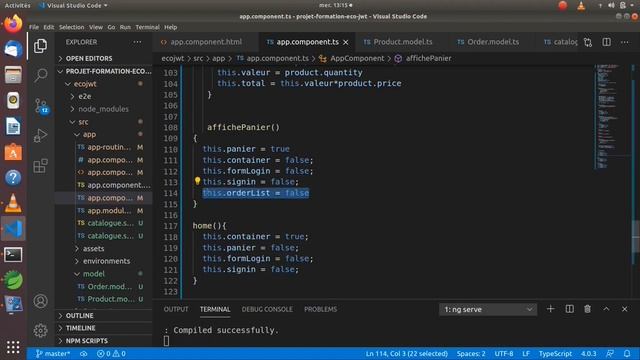Expand the e2e folder

tap(85, 96)
